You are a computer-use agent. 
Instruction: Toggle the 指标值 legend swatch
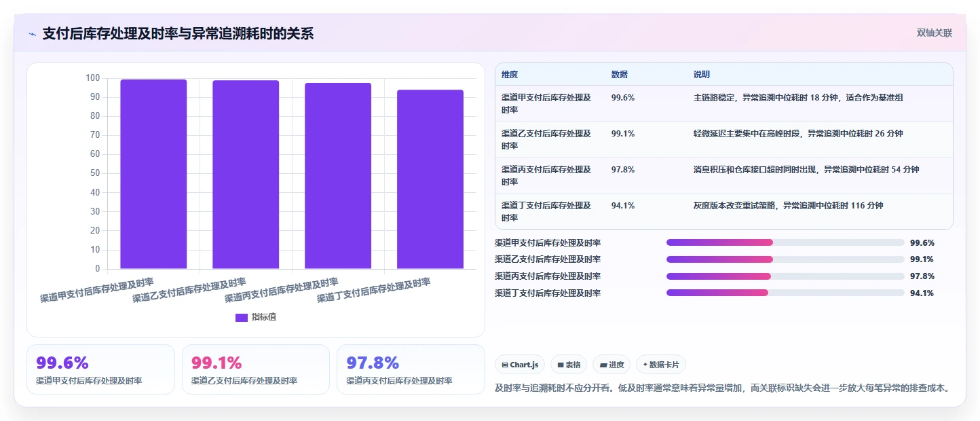click(x=242, y=317)
